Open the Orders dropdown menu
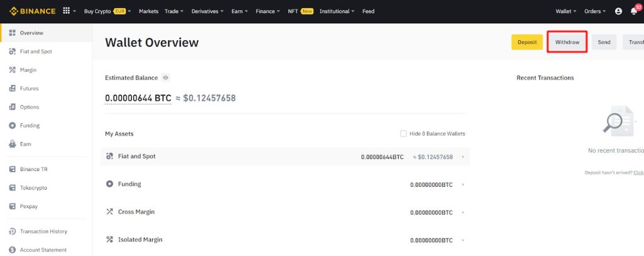The image size is (644, 256). point(595,11)
